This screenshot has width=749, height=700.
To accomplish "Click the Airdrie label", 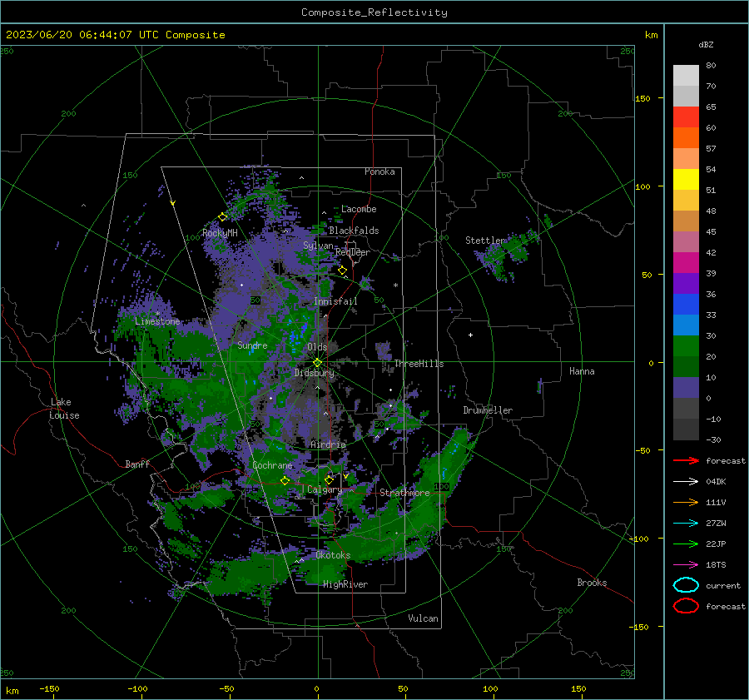I will pyautogui.click(x=328, y=444).
